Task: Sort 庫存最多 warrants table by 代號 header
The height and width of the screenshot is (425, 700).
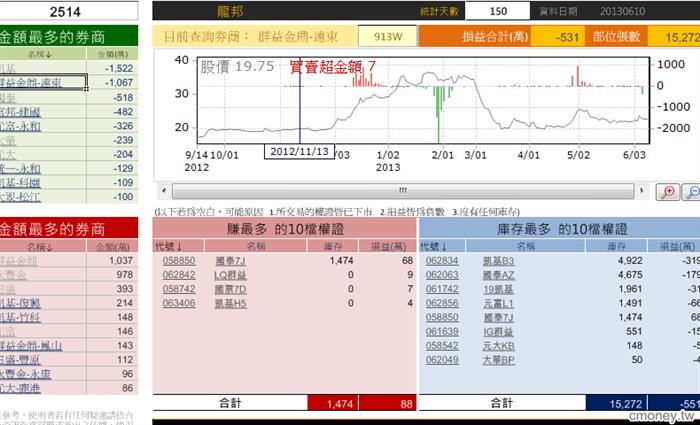Action: click(434, 246)
